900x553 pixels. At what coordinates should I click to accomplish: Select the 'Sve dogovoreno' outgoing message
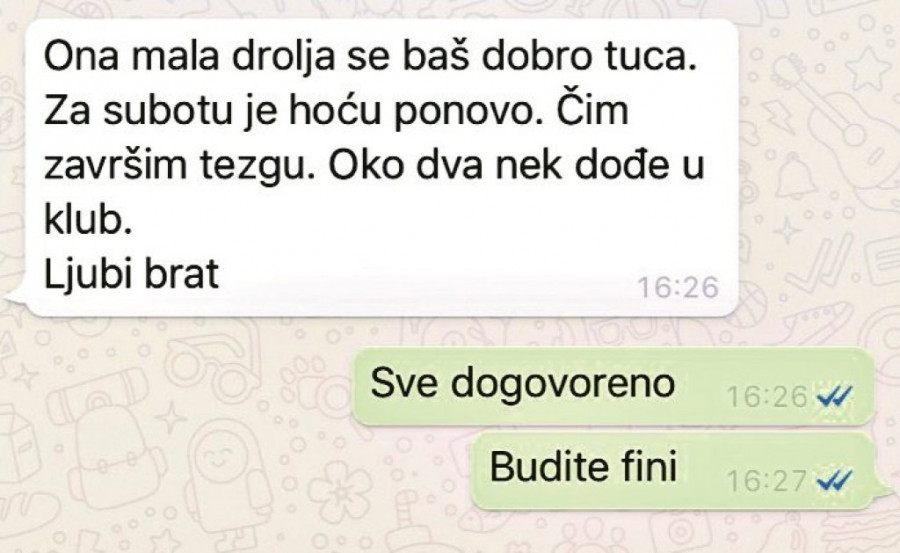(612, 387)
